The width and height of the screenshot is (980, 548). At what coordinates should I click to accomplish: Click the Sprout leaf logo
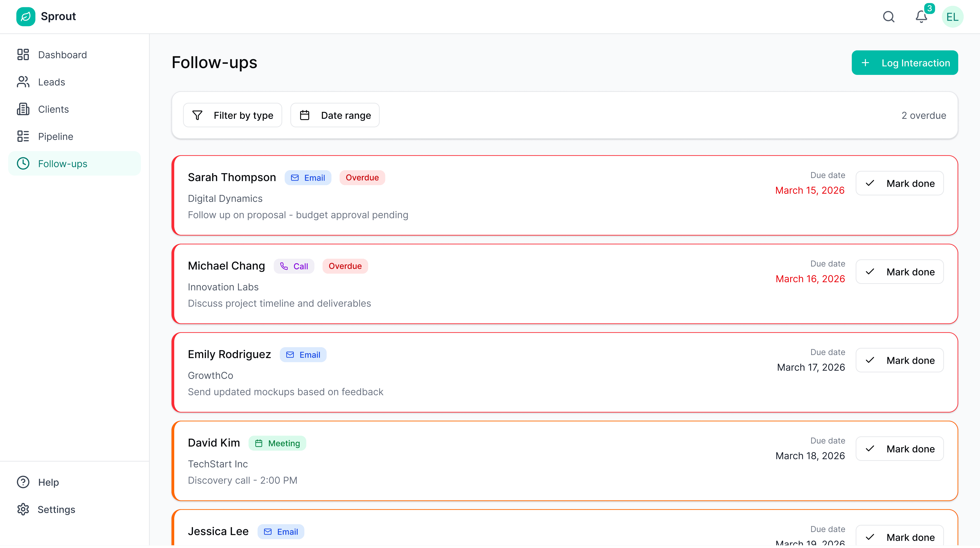click(x=25, y=16)
